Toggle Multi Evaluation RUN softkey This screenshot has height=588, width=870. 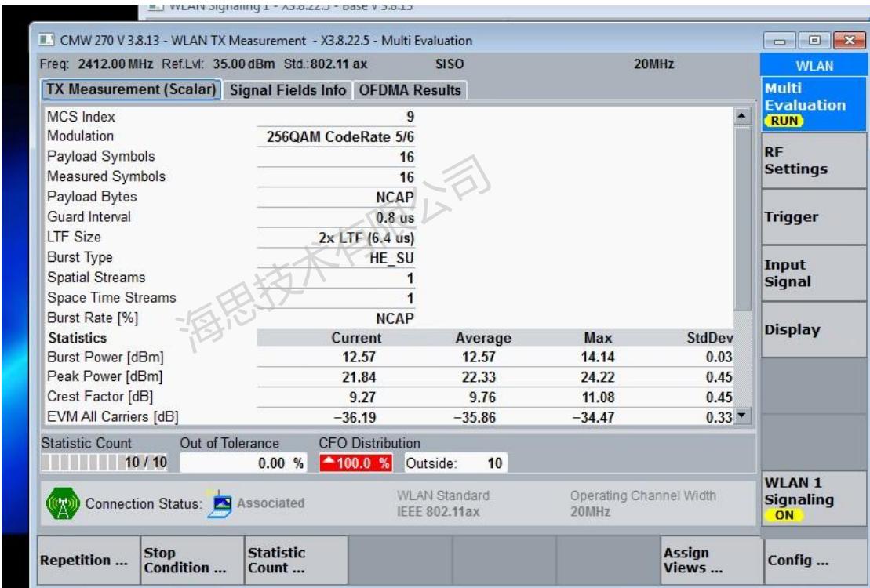(814, 104)
